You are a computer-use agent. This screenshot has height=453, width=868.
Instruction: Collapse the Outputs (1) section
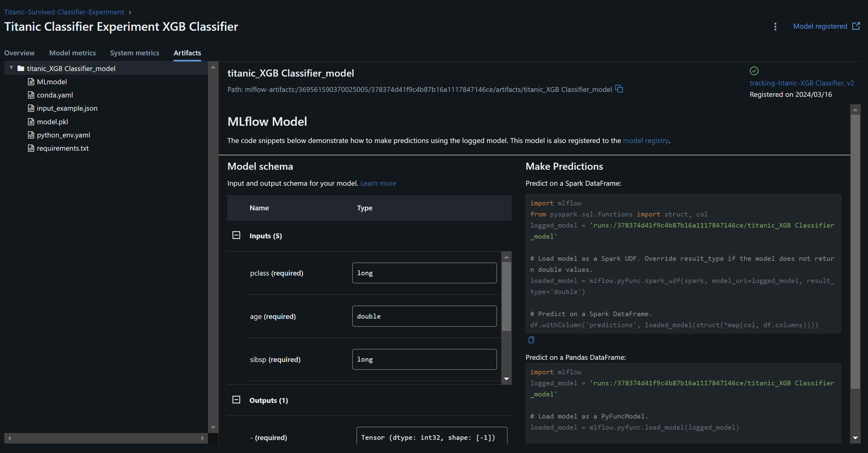(x=236, y=399)
